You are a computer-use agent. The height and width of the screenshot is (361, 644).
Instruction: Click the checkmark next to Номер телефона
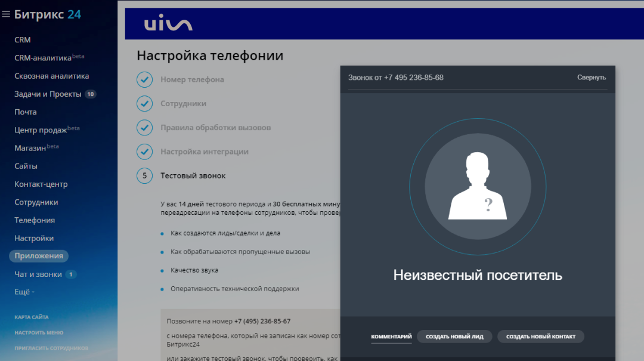tap(144, 79)
